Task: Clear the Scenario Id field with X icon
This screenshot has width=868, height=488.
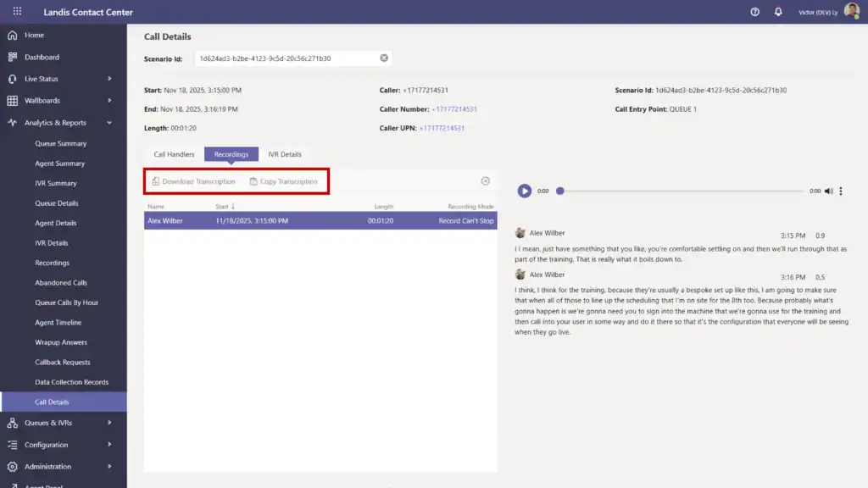Action: click(x=384, y=58)
